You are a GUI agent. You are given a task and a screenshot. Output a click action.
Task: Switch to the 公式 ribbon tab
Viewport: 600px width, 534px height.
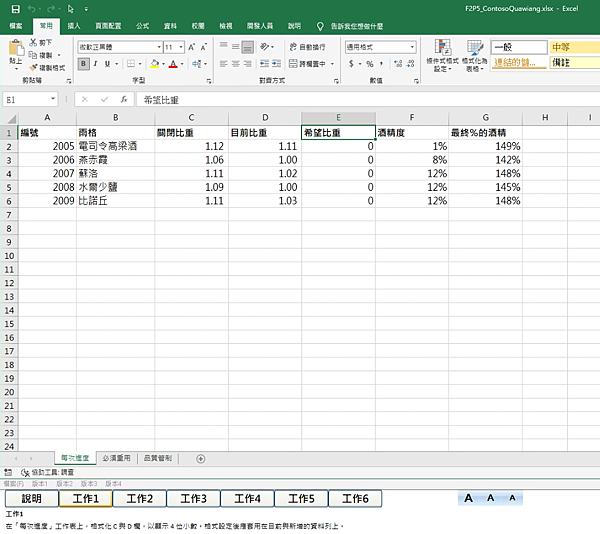click(142, 27)
